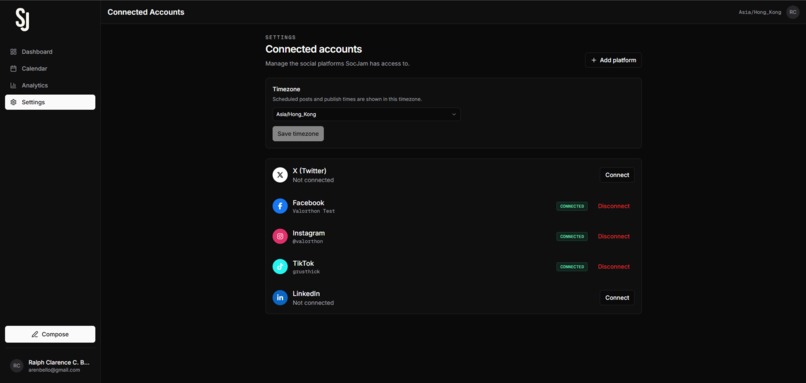The image size is (806, 383).
Task: Click the Facebook 'Valorthon Test' account name
Action: 314,211
